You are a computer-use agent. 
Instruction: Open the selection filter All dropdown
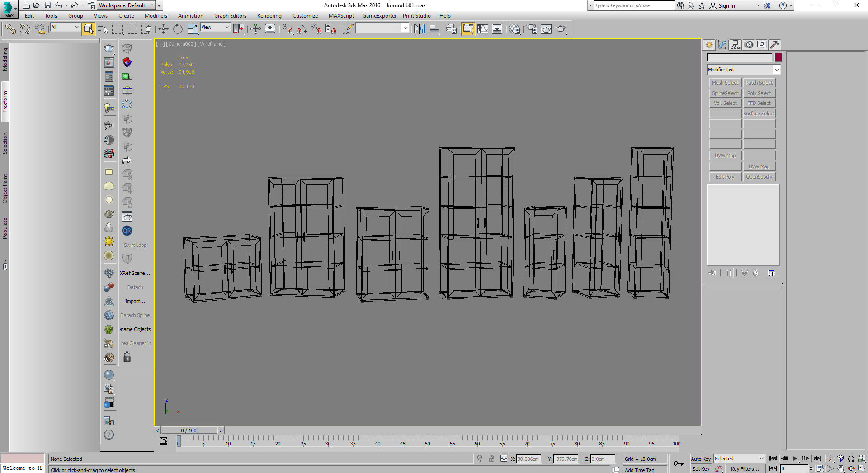tap(65, 27)
